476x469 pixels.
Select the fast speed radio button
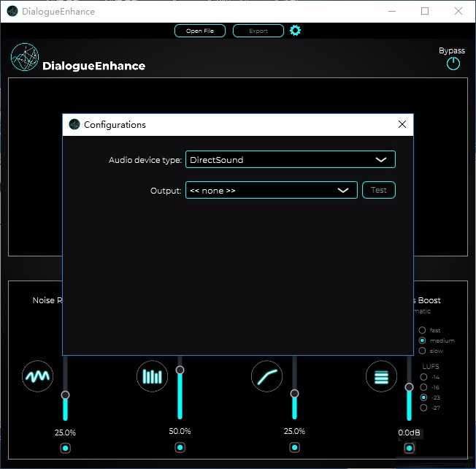(423, 330)
